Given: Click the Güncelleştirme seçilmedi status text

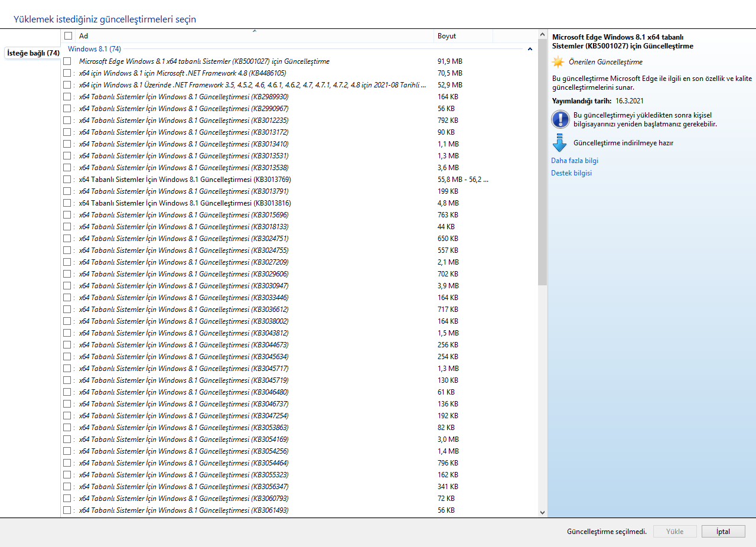Looking at the screenshot, I should (607, 532).
